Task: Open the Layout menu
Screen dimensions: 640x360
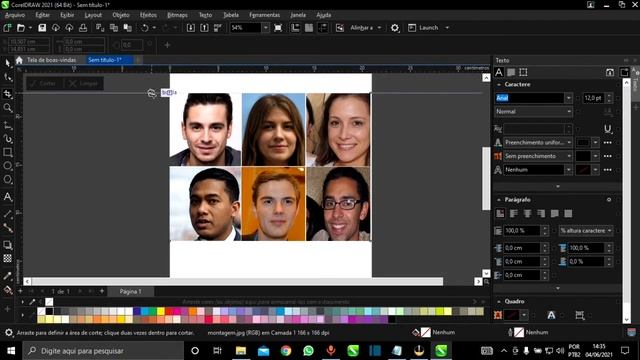Action: coord(93,15)
